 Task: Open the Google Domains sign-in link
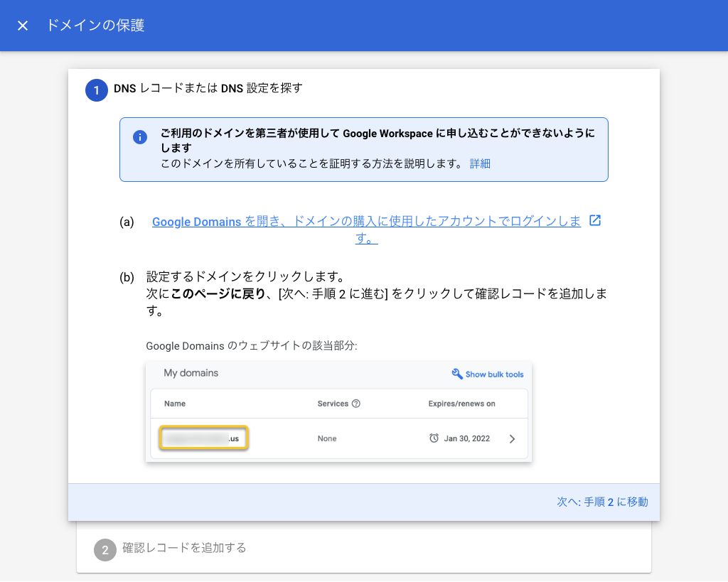tap(284, 221)
